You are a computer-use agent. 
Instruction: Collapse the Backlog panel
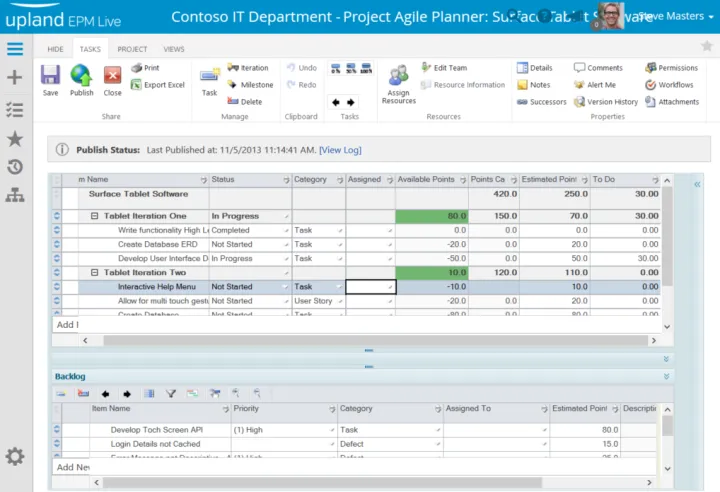[x=666, y=376]
